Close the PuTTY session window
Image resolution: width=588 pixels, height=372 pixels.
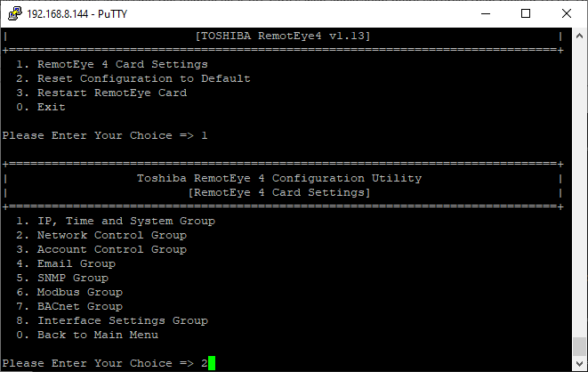(566, 13)
